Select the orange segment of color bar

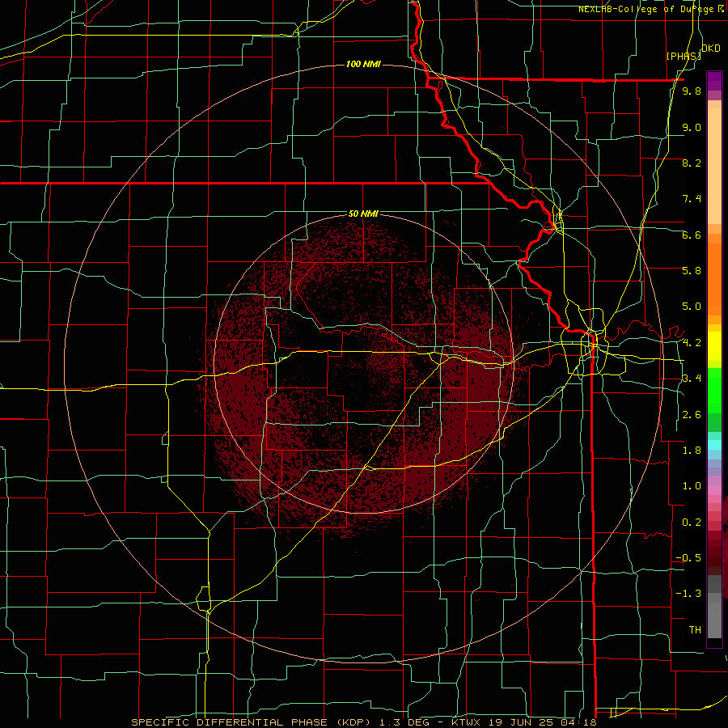(714, 278)
